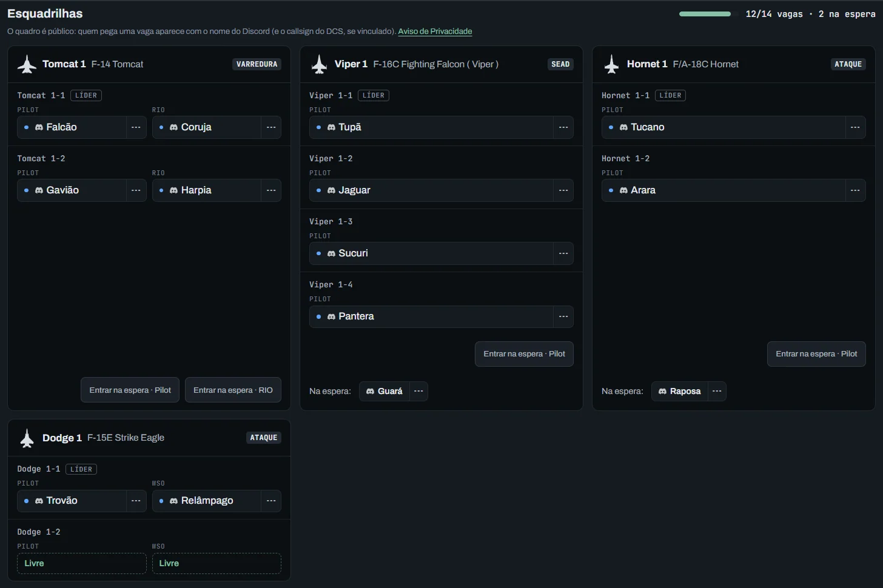The image size is (883, 588).
Task: Open the more menu for Tucano
Action: point(855,127)
